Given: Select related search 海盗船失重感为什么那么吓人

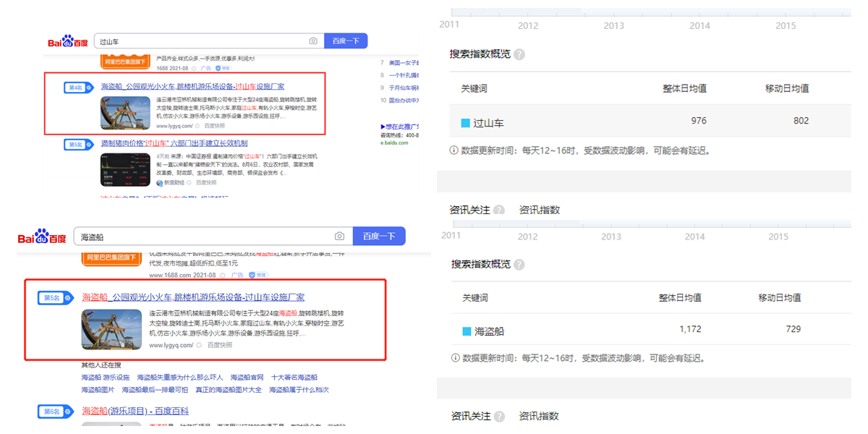Looking at the screenshot, I should point(180,378).
